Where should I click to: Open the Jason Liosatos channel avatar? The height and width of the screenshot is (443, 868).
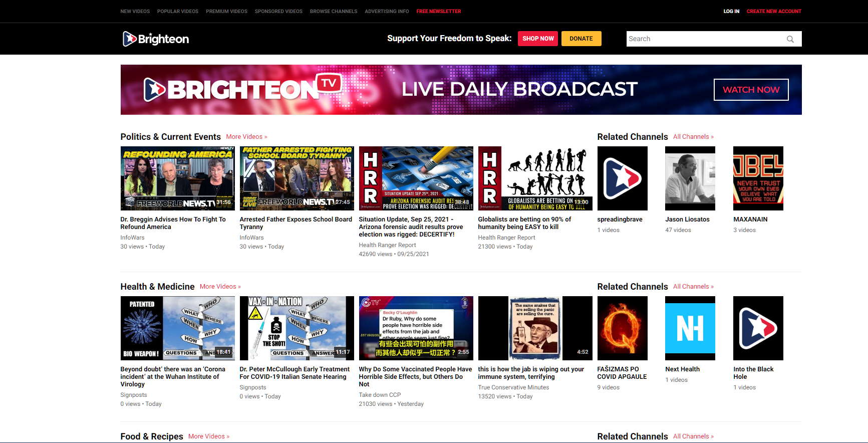[x=690, y=178]
